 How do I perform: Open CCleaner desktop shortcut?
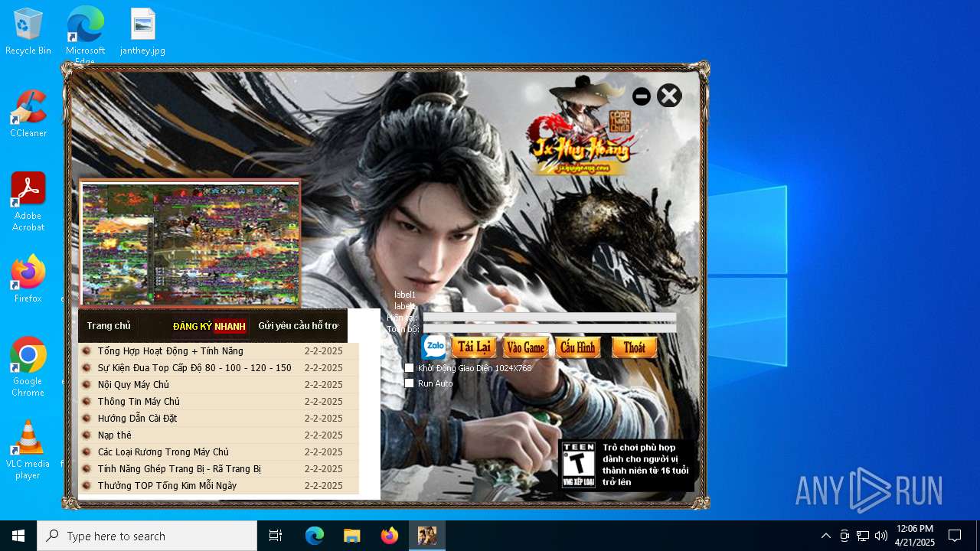point(28,114)
